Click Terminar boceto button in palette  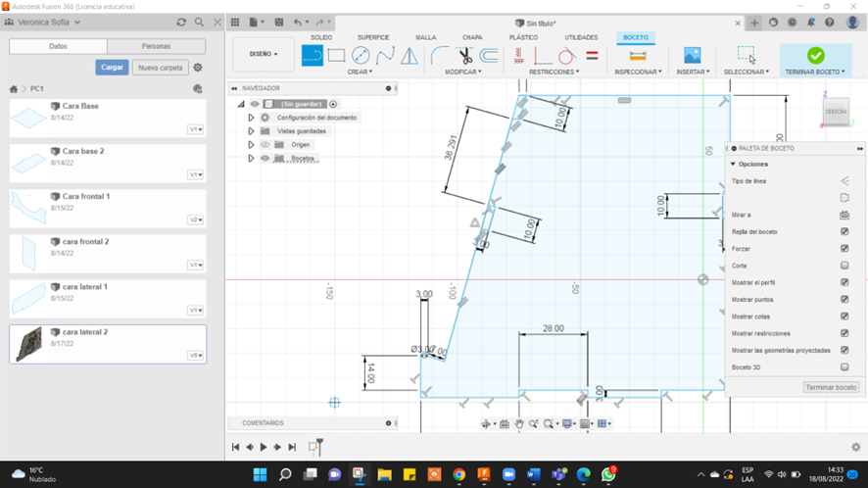click(x=831, y=387)
